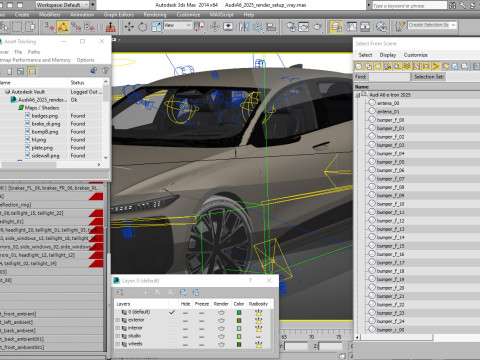Toggle current-layer check for exterior layer
480x360 pixels.
click(x=172, y=320)
